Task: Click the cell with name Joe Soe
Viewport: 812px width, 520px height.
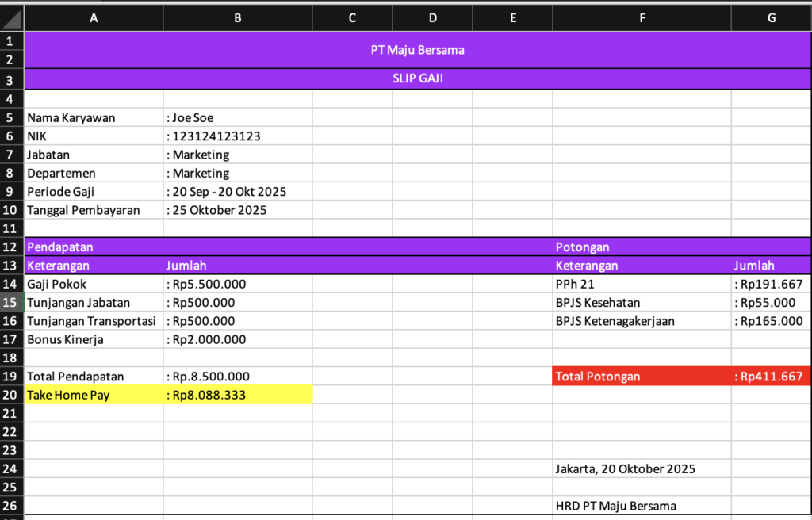Action: click(x=237, y=118)
